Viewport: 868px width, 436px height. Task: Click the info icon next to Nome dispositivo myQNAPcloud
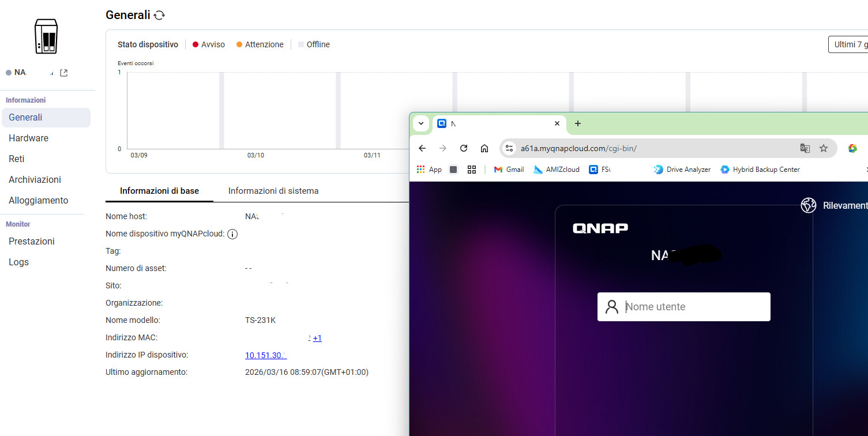tap(232, 234)
